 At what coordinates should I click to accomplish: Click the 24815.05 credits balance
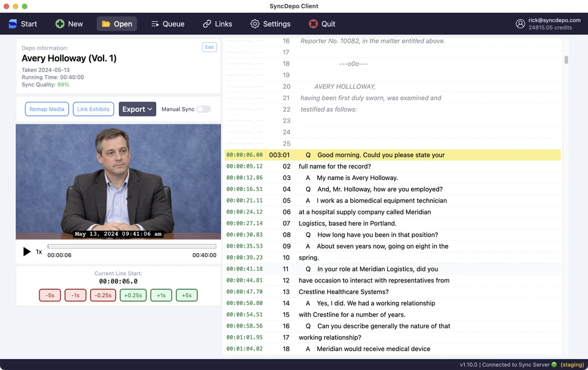coord(550,28)
